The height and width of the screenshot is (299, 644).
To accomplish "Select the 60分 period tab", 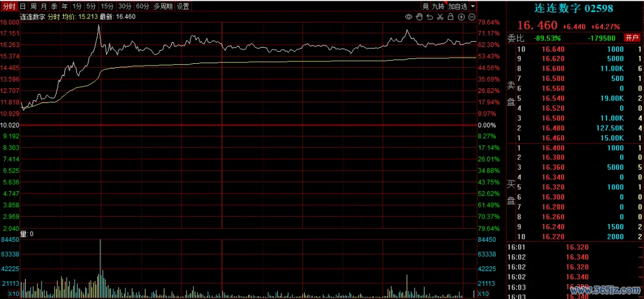I will 143,6.
